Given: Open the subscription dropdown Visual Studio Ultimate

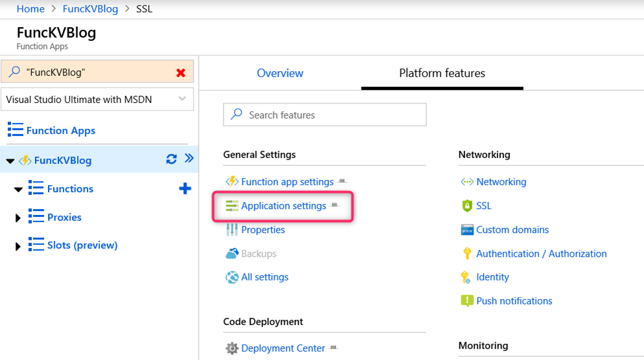Looking at the screenshot, I should (97, 99).
